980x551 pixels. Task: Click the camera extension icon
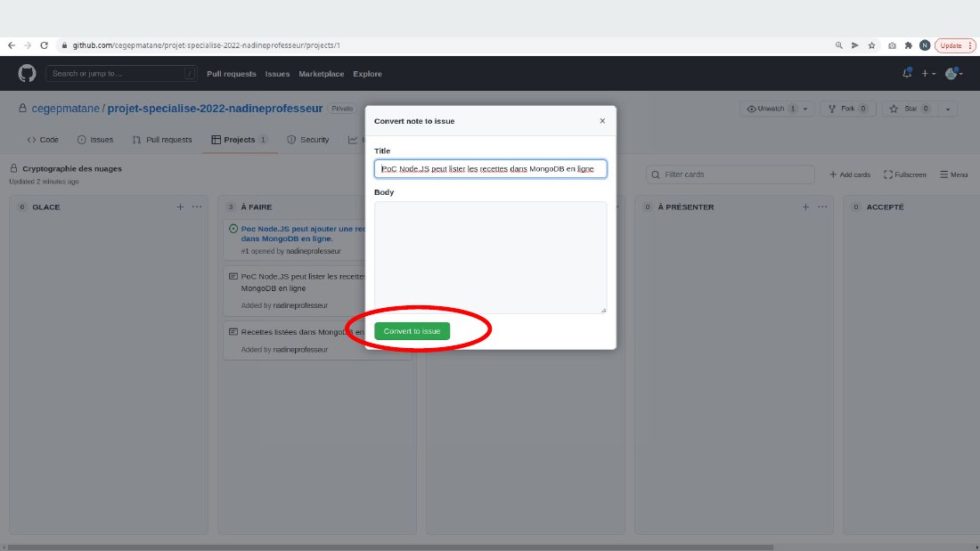(892, 45)
